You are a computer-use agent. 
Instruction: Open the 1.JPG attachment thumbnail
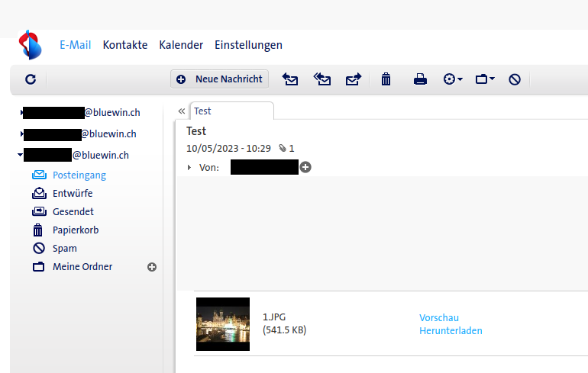[223, 323]
